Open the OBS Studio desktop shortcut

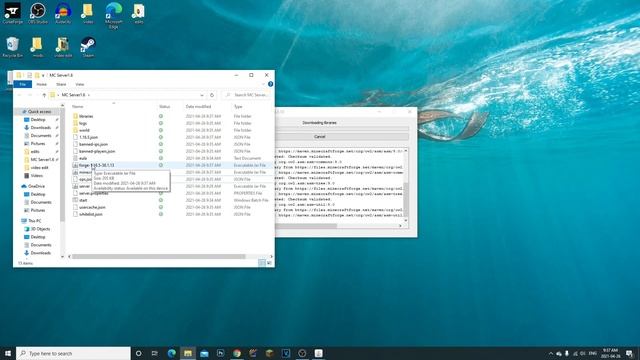[38, 13]
